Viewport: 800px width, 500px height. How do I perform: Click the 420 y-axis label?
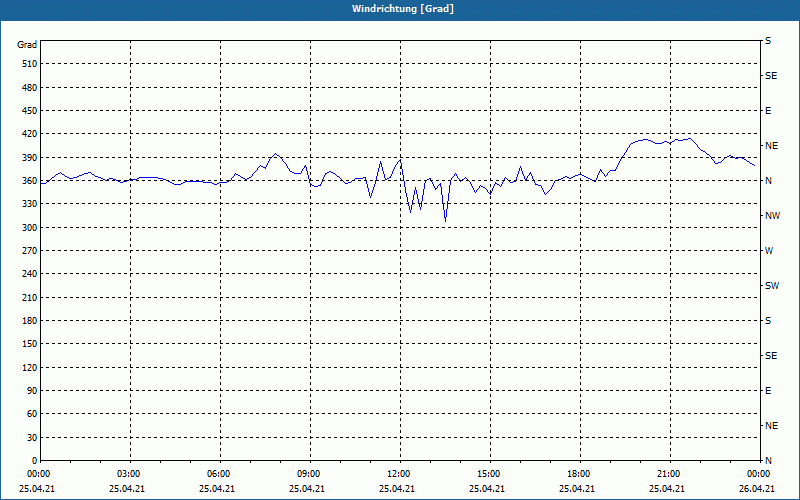(x=30, y=134)
